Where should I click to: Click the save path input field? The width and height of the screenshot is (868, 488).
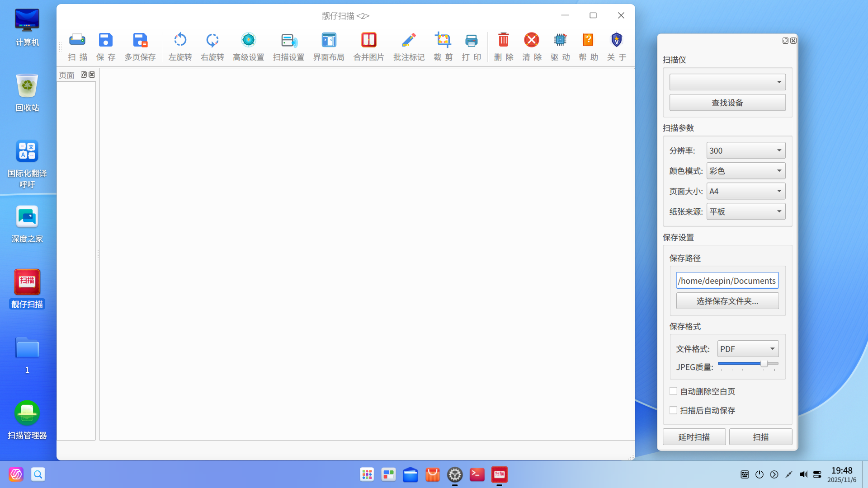727,281
